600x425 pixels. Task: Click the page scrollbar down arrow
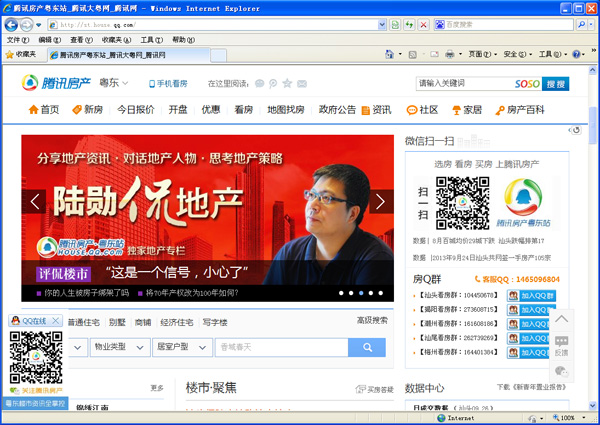click(593, 406)
